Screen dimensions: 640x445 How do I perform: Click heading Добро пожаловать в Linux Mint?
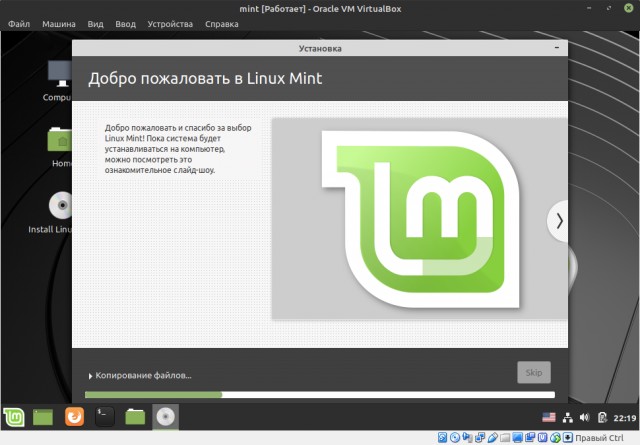pyautogui.click(x=205, y=78)
